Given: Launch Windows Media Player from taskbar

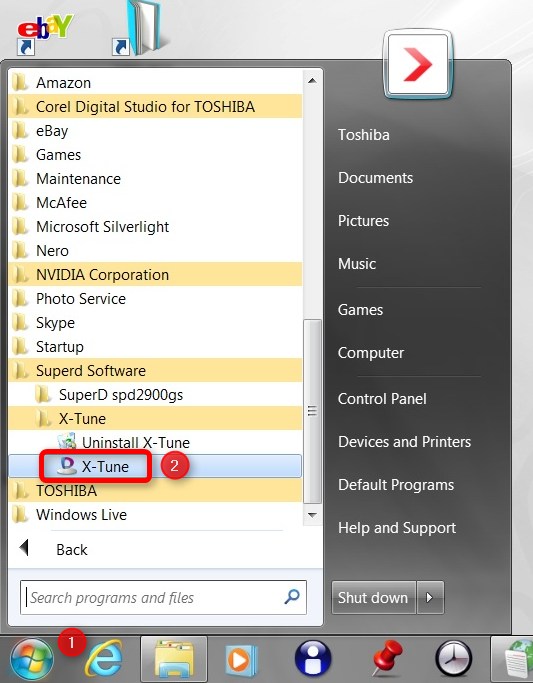Looking at the screenshot, I should [x=241, y=660].
